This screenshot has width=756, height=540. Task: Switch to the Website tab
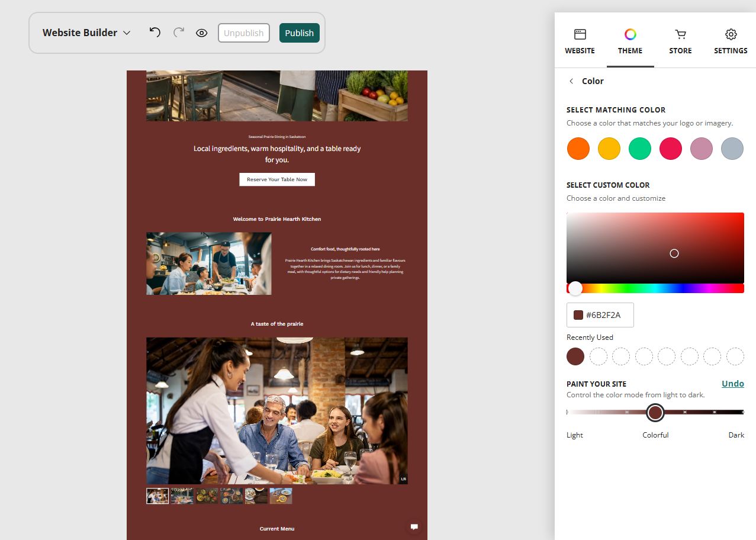[x=580, y=41]
